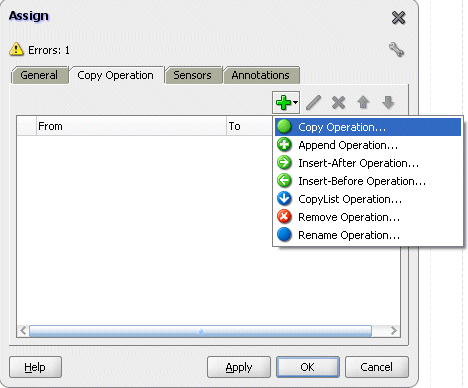Screen dimensions: 468x388
Task: Pick Remove Operation... from menu
Action: click(368, 217)
